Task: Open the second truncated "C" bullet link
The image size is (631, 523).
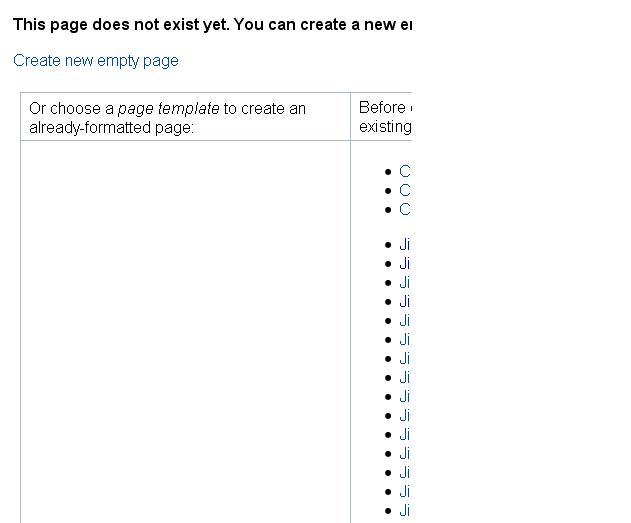Action: tap(405, 190)
